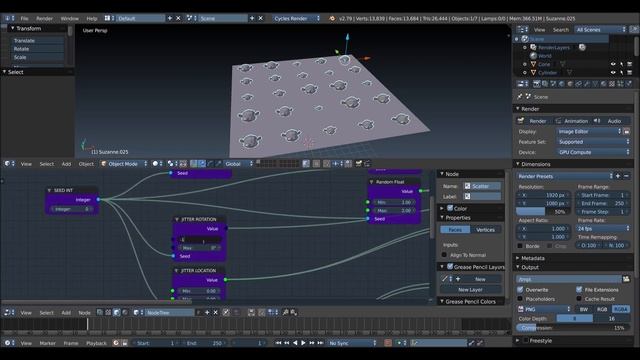Jump to the first frame
The image size is (640, 360).
[x=278, y=343]
